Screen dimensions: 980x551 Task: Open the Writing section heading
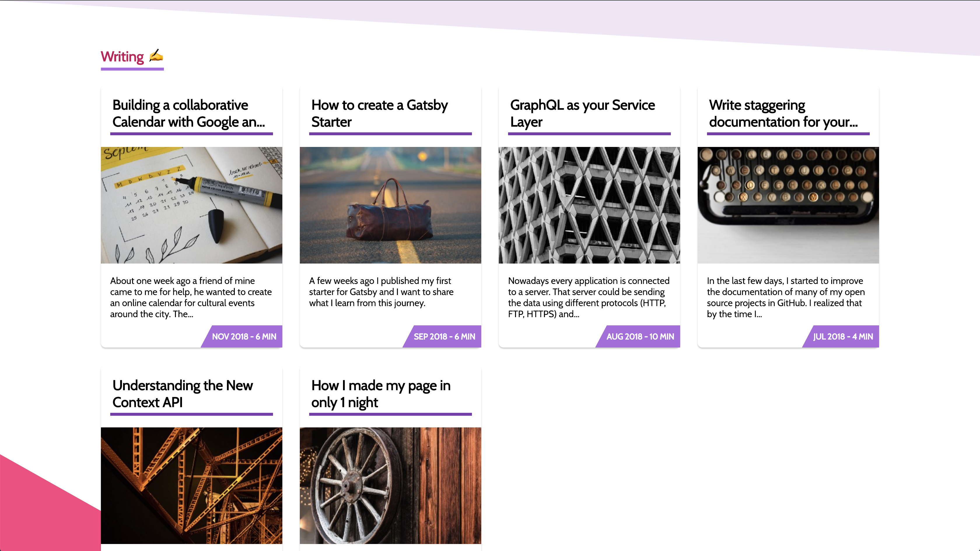[x=122, y=57]
